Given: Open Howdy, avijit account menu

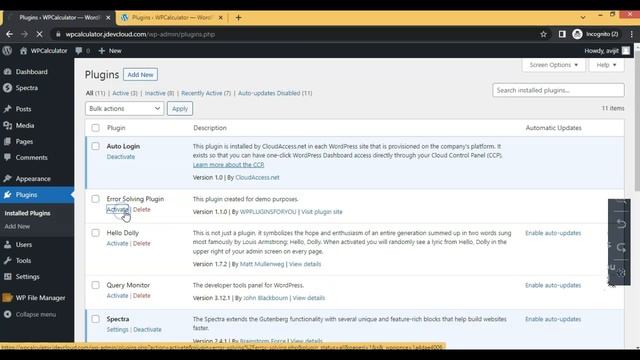Looking at the screenshot, I should click(x=607, y=51).
